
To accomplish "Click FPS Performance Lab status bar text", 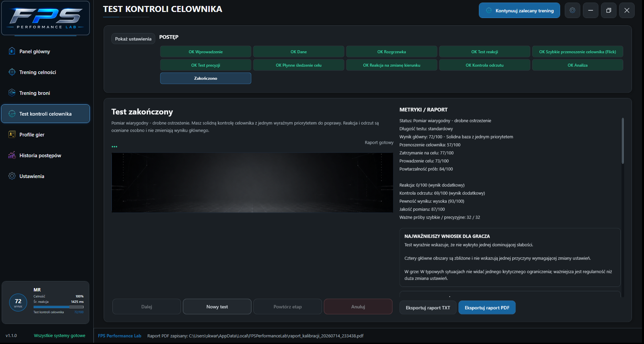I will coord(120,336).
